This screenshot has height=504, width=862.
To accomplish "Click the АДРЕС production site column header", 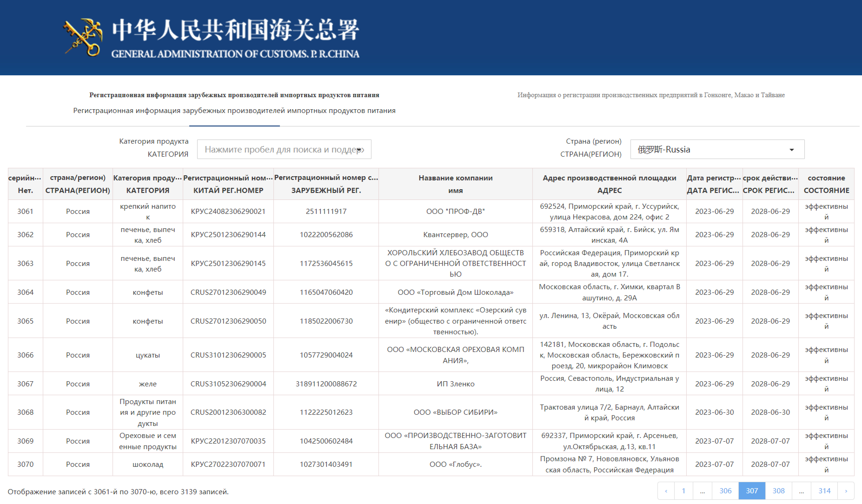I will click(609, 184).
